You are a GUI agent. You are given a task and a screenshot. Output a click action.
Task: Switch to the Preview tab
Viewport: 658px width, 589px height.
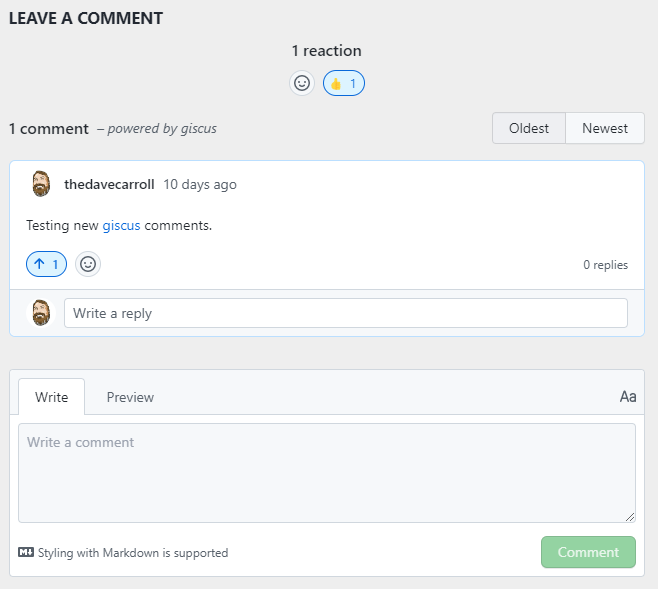[x=130, y=397]
